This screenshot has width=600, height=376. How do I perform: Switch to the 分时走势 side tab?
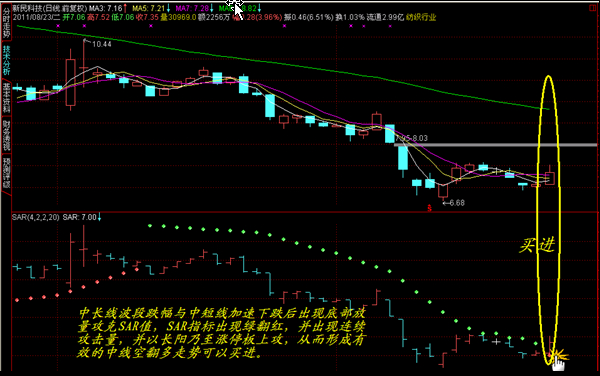point(6,22)
